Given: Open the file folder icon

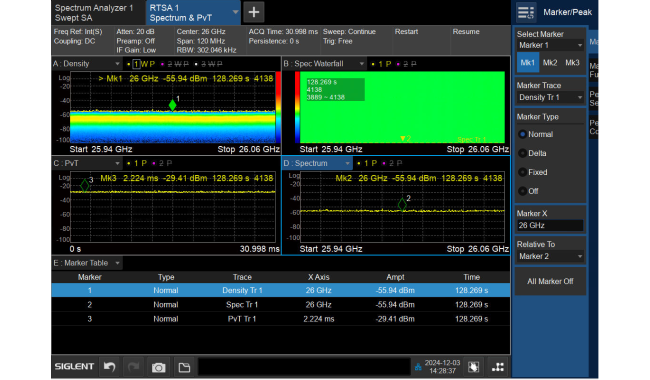Looking at the screenshot, I should pos(184,367).
